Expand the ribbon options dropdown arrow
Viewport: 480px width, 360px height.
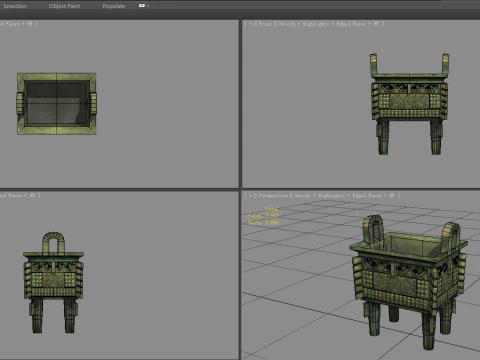click(x=148, y=6)
